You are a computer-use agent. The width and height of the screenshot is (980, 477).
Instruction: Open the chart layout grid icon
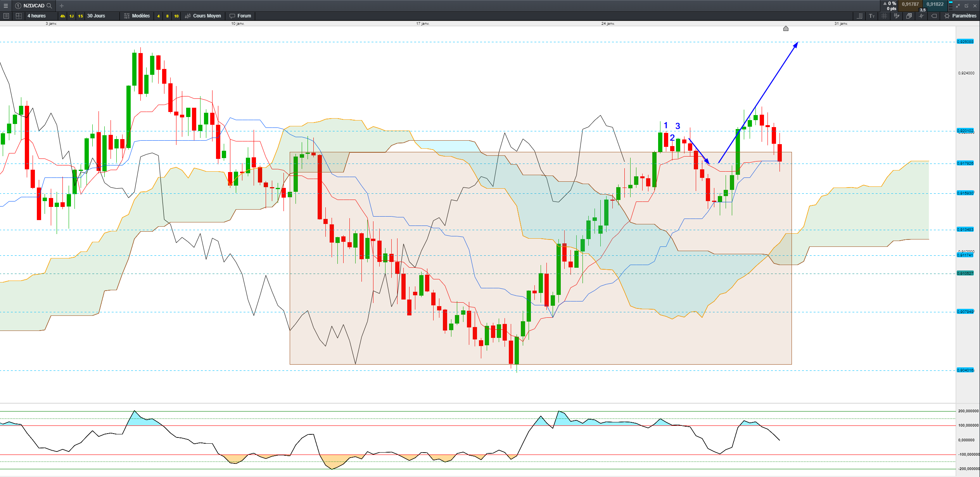click(19, 16)
